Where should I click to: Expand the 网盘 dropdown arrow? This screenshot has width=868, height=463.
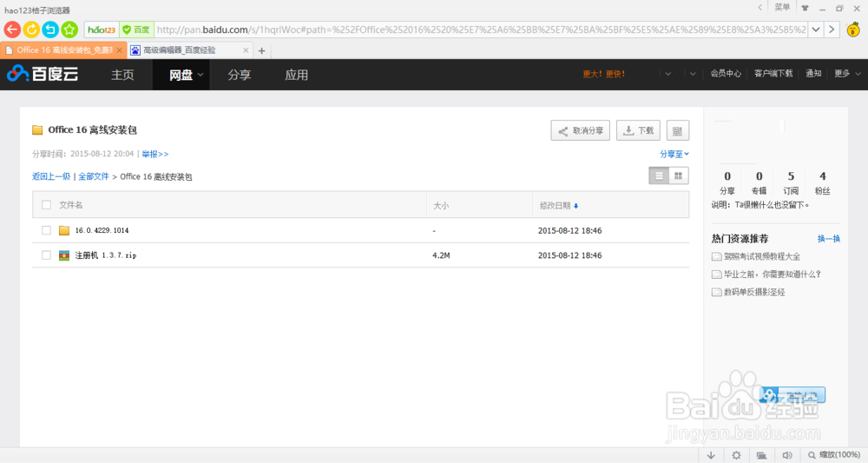coord(201,75)
